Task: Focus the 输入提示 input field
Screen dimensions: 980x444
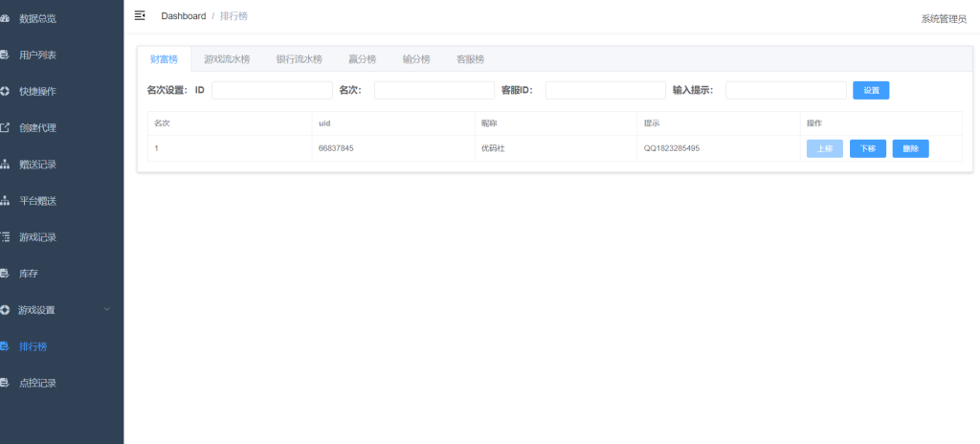Action: [786, 90]
